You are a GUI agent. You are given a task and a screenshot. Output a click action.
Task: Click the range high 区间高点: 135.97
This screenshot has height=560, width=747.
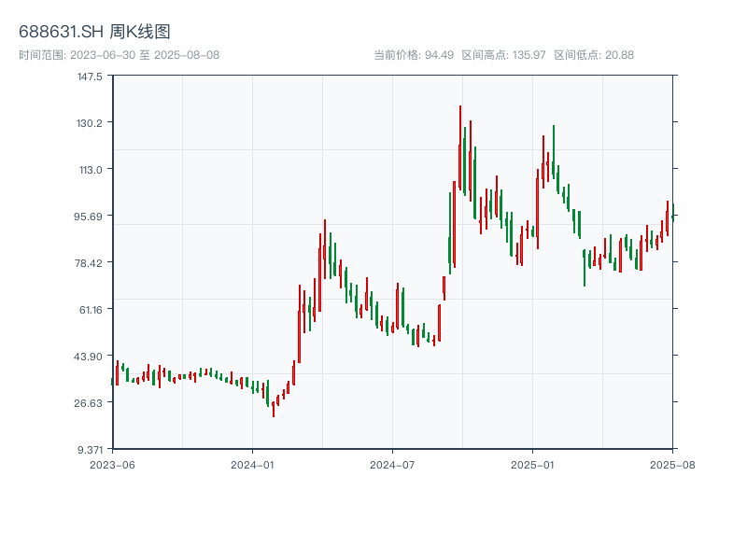[x=503, y=55]
